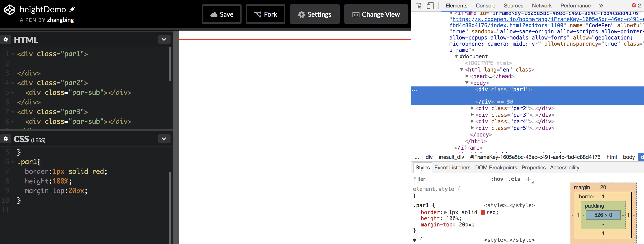Click the red border color swatch
This screenshot has width=644, height=244.
483,212
